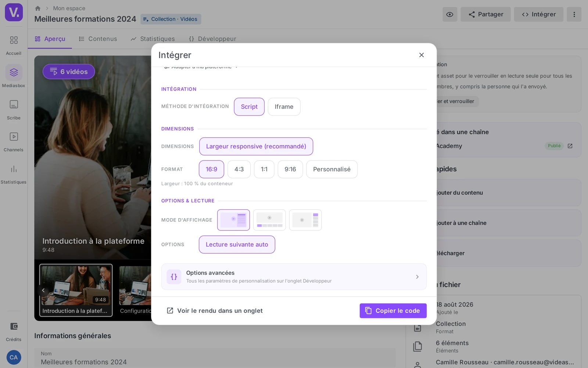Switch to the Statistiques tab
Viewport: 588px width, 368px height.
coord(153,39)
